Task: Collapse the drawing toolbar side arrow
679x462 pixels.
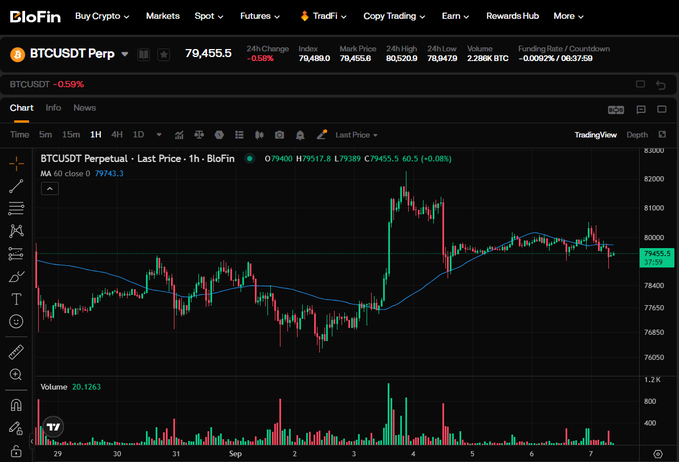Action: (x=32, y=441)
